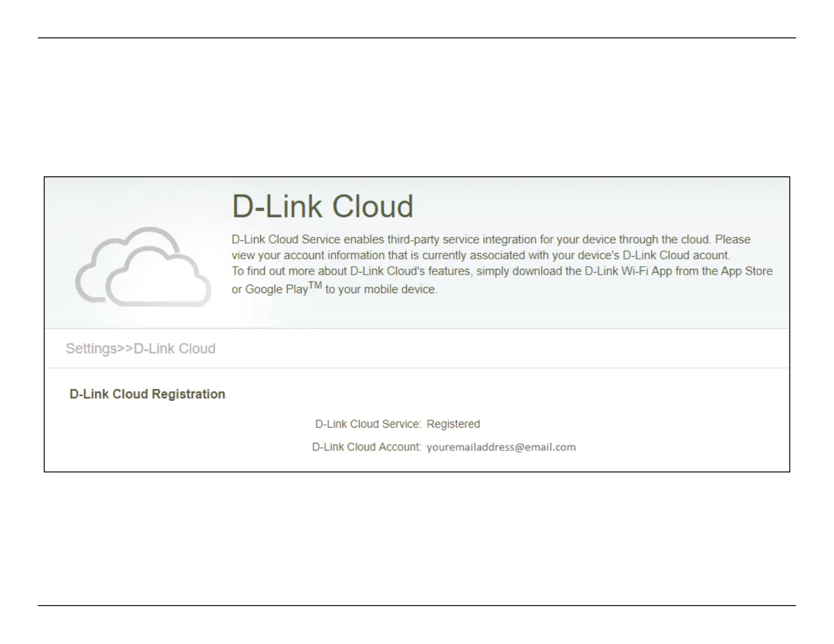The height and width of the screenshot is (644, 834).
Task: Click the "D-Link Cloud Account:" label
Action: pyautogui.click(x=366, y=447)
